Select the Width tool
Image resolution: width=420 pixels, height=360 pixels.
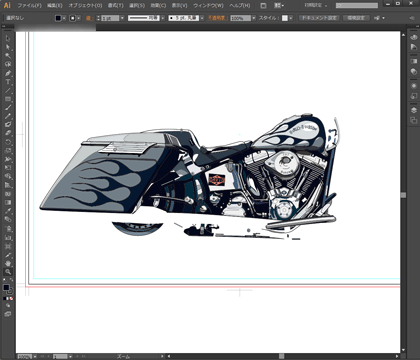coord(8,159)
